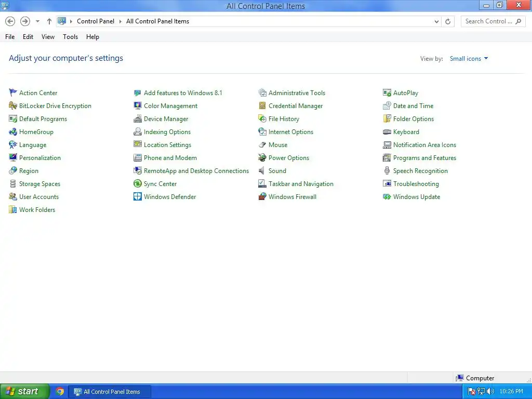
Task: Open the Troubleshooting link
Action: (416, 183)
